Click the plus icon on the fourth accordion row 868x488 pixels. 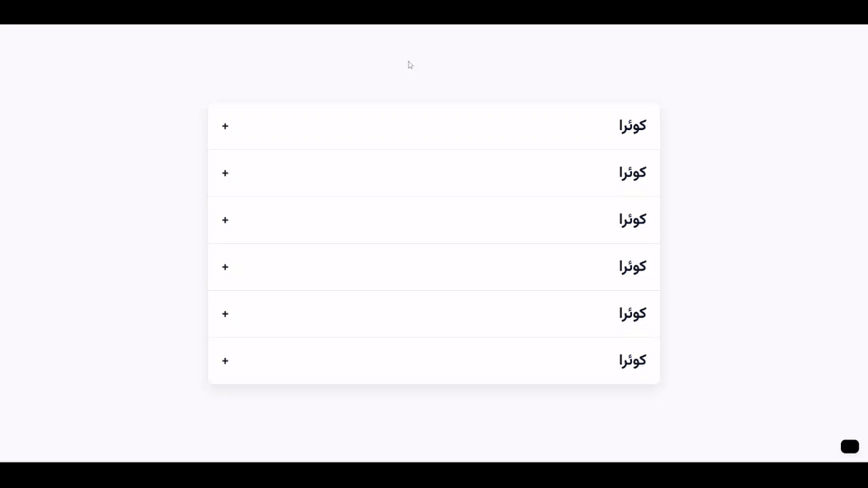[225, 267]
